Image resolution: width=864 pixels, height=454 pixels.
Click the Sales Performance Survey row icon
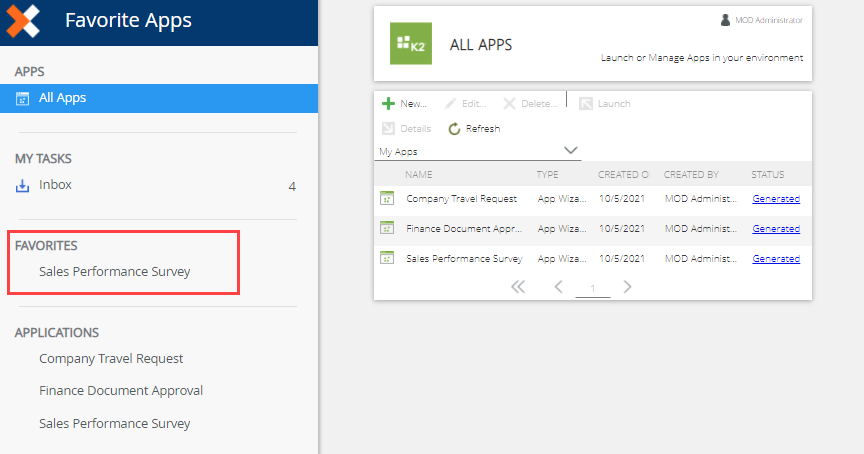(x=387, y=258)
